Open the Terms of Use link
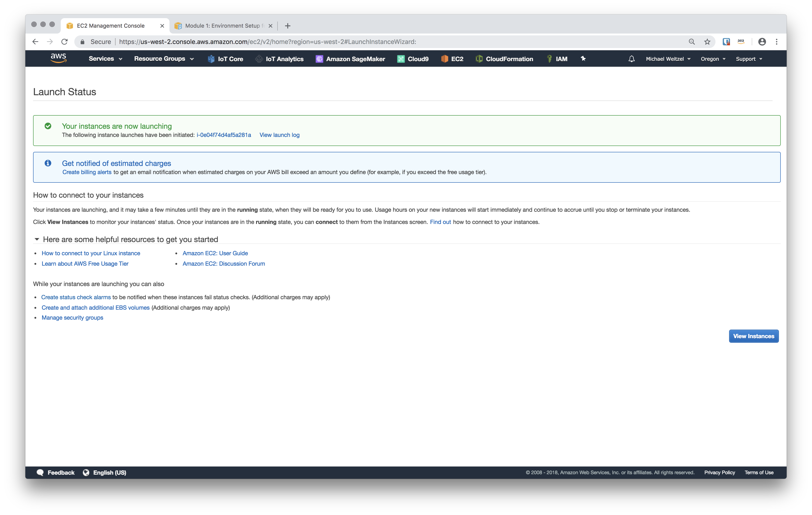 (x=759, y=472)
